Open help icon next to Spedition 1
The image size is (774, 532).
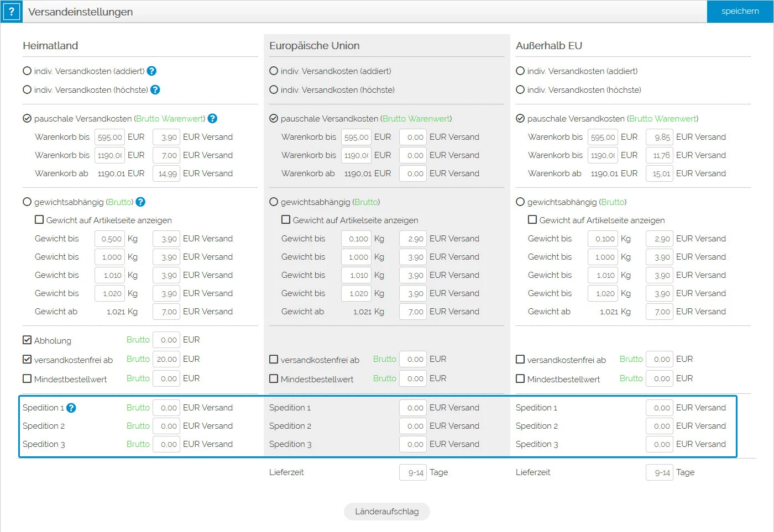click(71, 408)
